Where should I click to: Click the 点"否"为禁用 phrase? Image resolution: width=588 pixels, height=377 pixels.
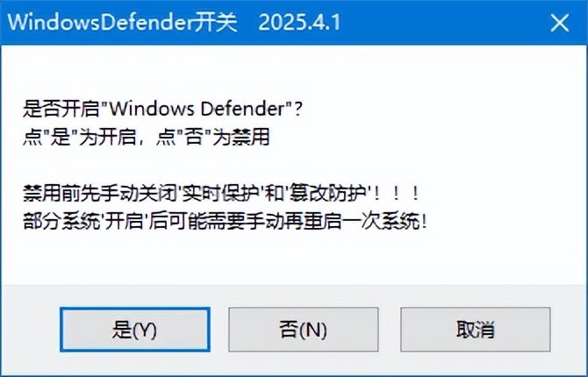click(212, 137)
